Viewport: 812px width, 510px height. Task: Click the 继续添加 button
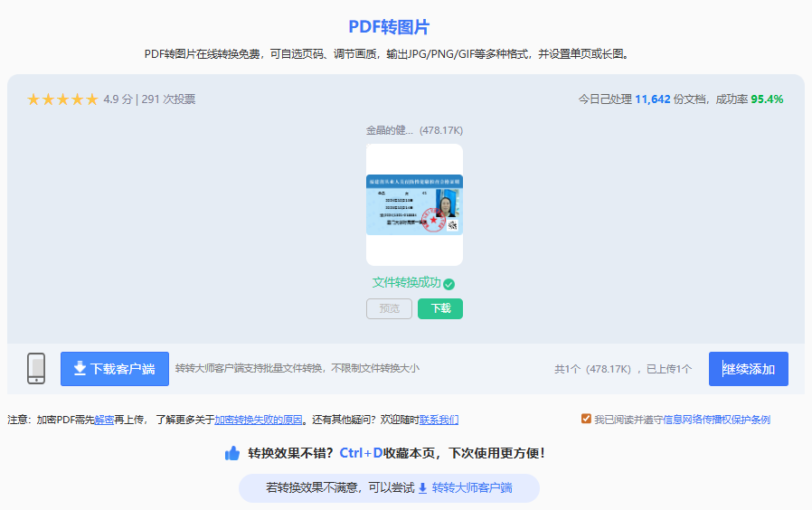tap(749, 369)
